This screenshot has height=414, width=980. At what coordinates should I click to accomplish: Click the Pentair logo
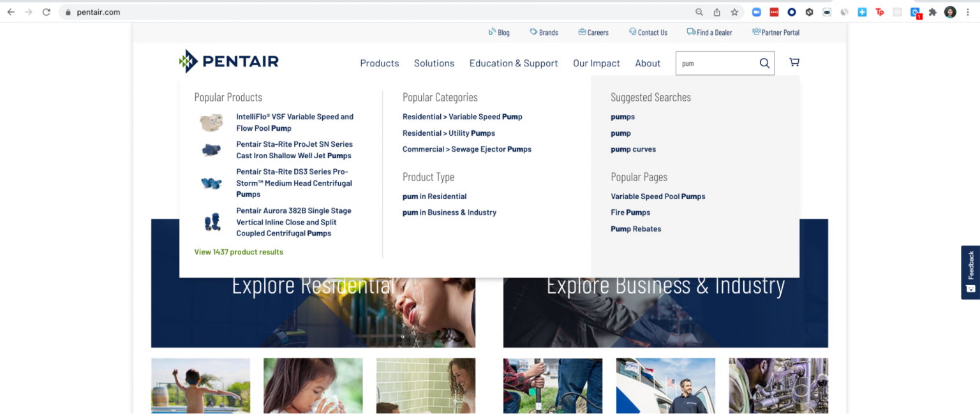229,61
